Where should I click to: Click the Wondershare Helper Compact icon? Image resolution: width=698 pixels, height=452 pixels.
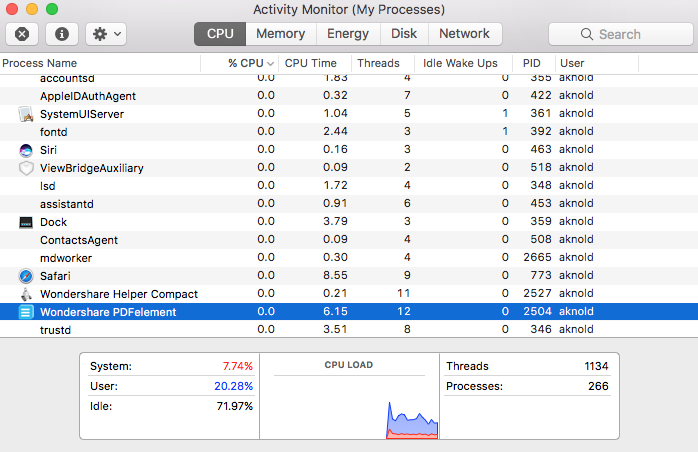coord(26,294)
